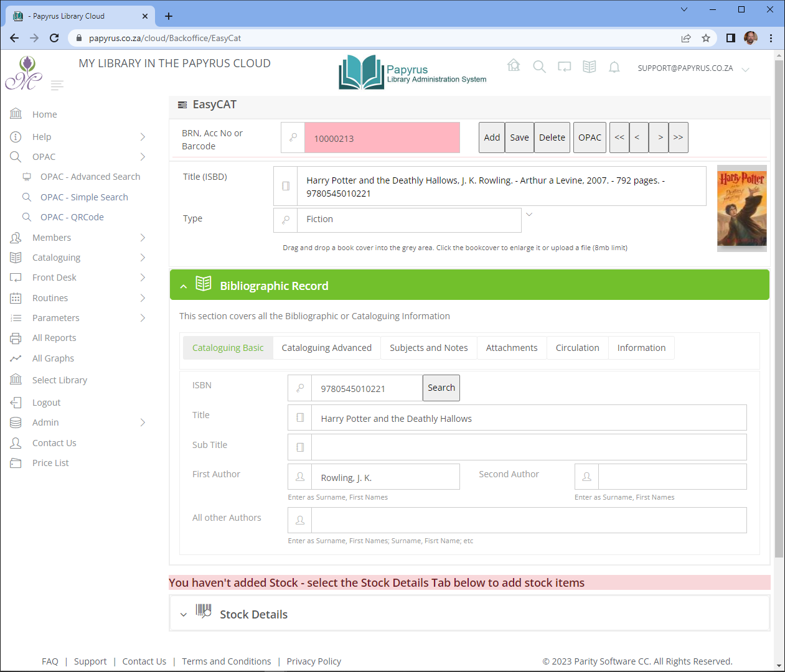Open the Circulation tab
The width and height of the screenshot is (785, 672).
pyautogui.click(x=578, y=348)
